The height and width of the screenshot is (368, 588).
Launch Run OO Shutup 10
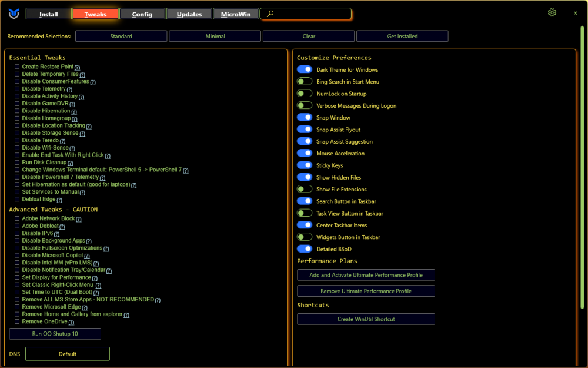[x=55, y=334]
